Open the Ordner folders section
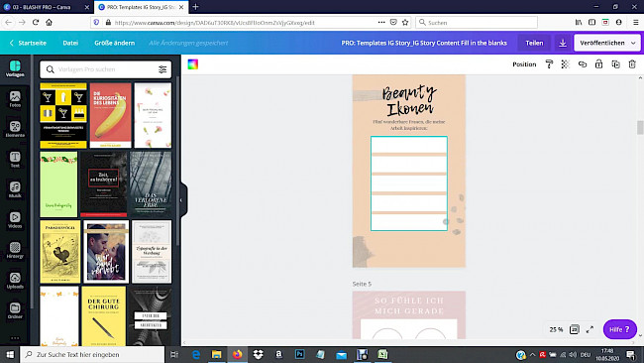This screenshot has width=644, height=363. point(15,310)
